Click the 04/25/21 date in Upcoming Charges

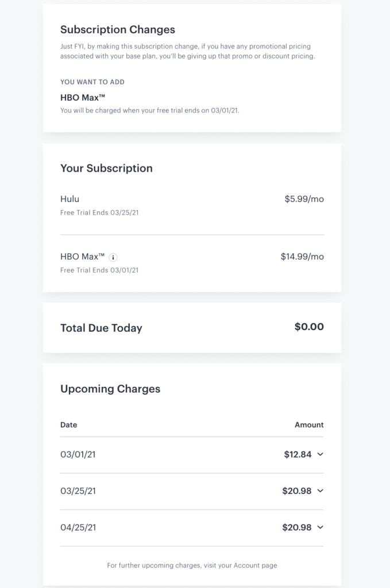click(x=78, y=527)
